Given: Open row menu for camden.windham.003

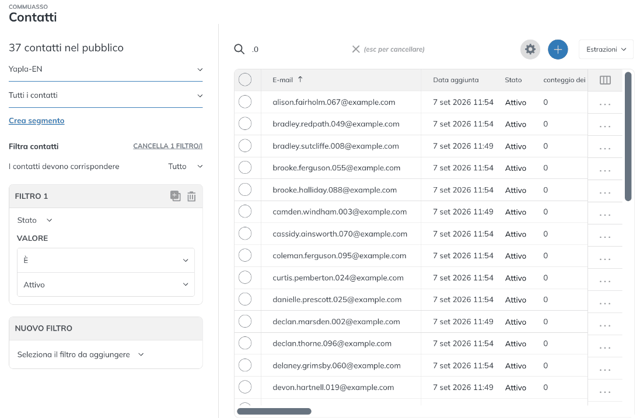Looking at the screenshot, I should click(x=605, y=214).
